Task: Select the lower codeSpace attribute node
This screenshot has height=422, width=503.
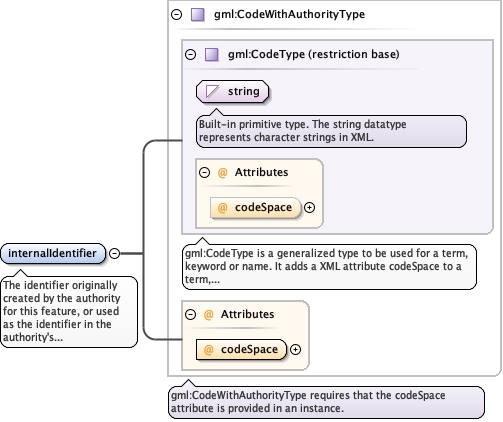Action: pyautogui.click(x=241, y=350)
